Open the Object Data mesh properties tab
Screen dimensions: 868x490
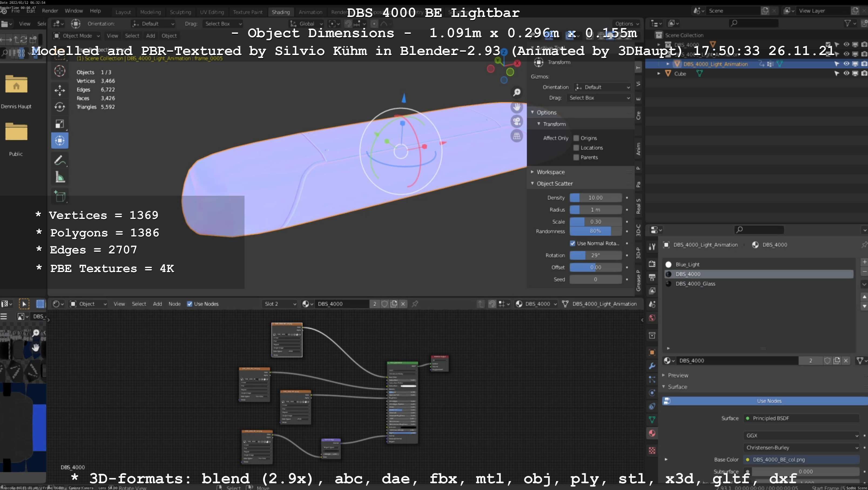click(x=652, y=420)
